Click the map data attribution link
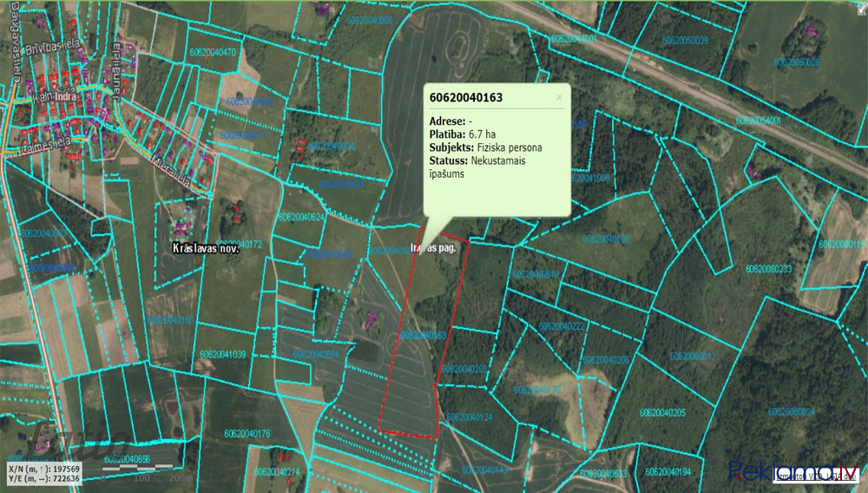868x493 pixels. tap(813, 477)
